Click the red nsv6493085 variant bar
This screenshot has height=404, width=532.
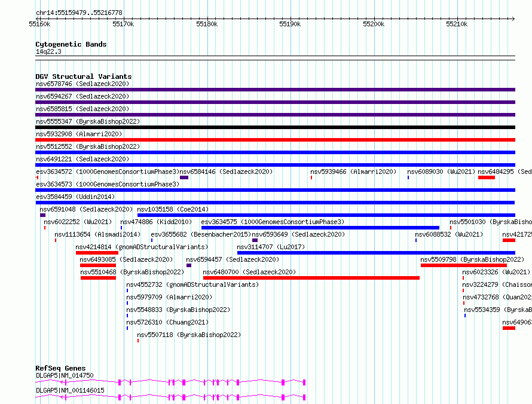[x=97, y=265]
